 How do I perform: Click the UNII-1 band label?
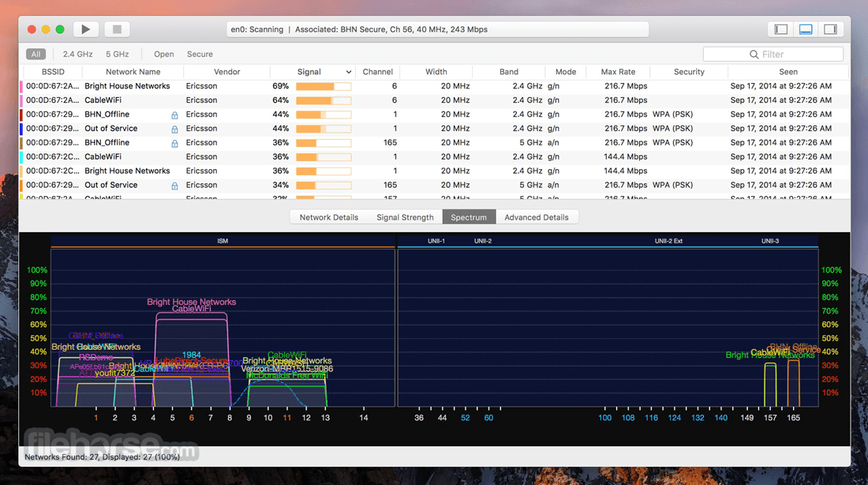coord(436,241)
